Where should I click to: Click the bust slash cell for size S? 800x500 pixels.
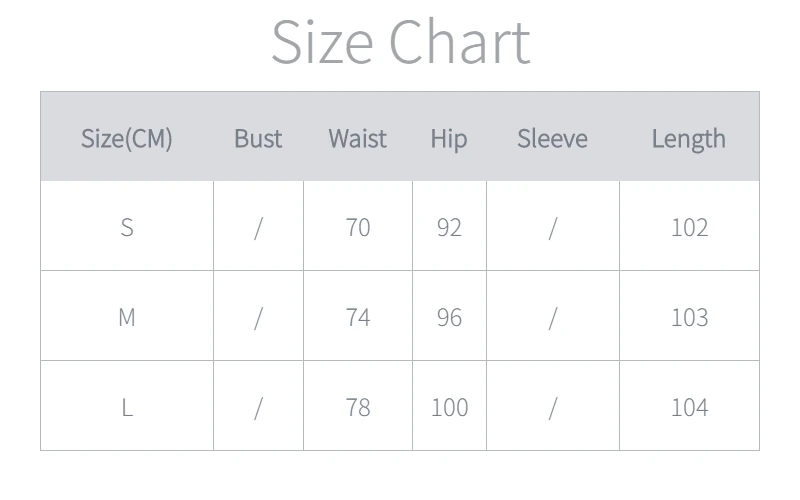point(258,227)
